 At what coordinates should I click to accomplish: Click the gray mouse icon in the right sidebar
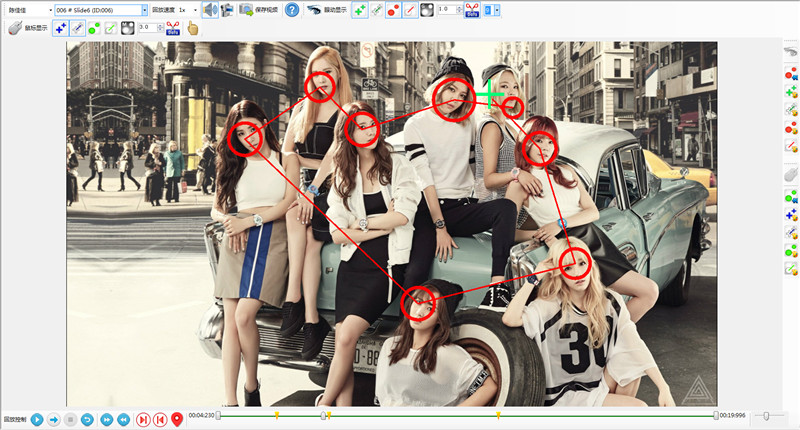[790, 174]
